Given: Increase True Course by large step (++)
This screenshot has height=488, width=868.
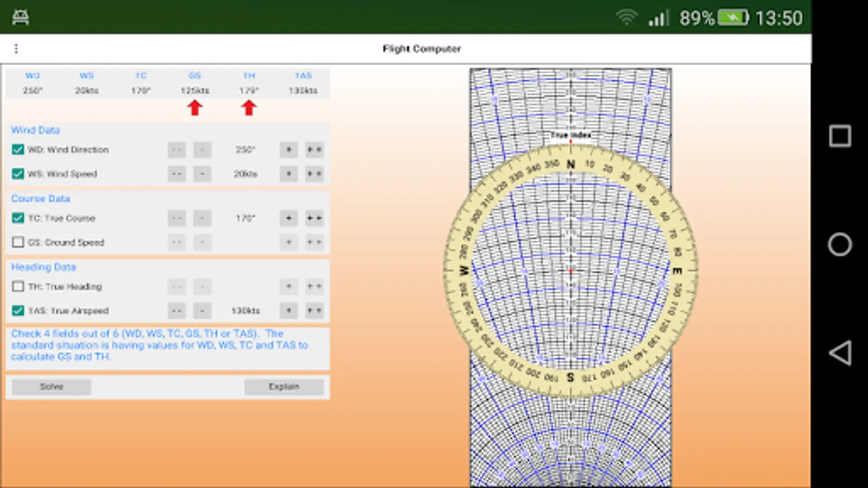Looking at the screenshot, I should click(315, 218).
